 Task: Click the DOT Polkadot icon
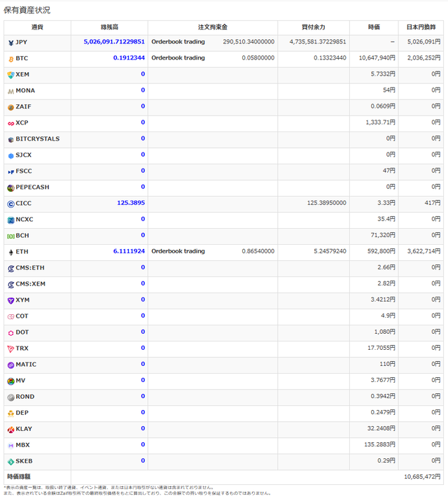pyautogui.click(x=11, y=333)
